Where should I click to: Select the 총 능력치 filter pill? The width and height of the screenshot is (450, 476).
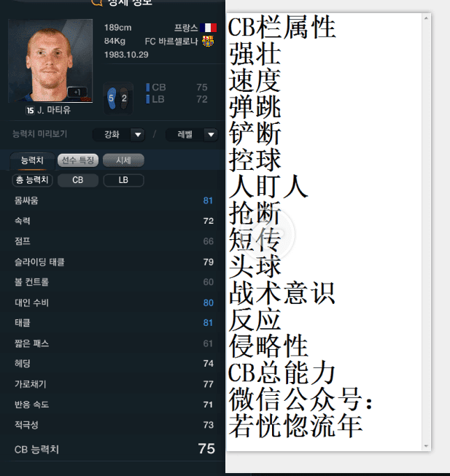coord(32,180)
